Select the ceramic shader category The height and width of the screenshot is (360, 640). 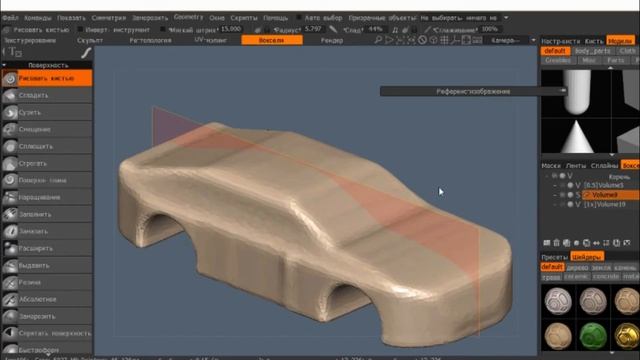coord(576,277)
